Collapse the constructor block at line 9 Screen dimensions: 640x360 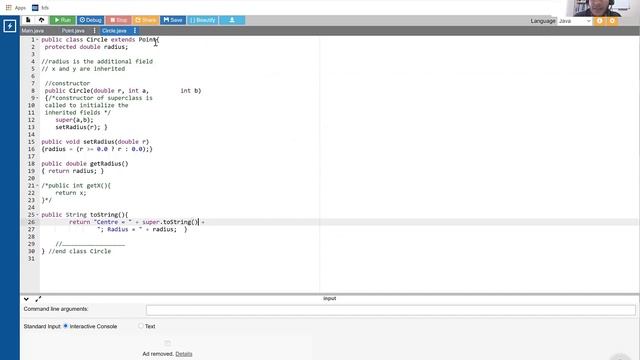tap(38, 98)
